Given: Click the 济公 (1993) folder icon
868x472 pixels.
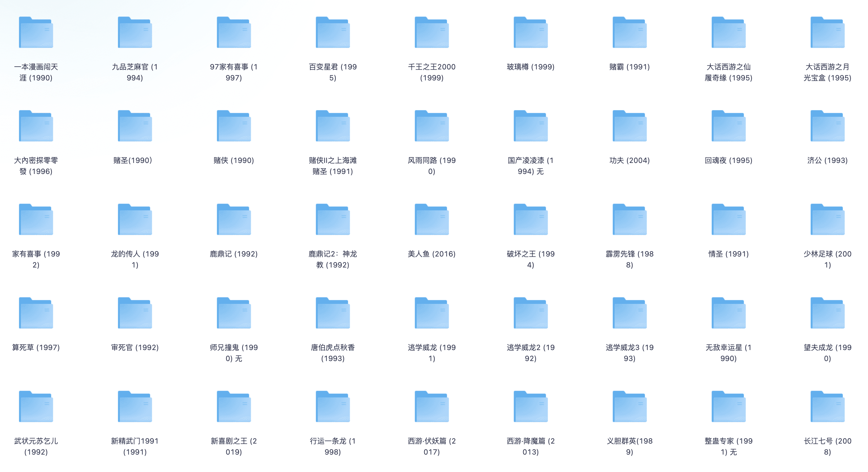Looking at the screenshot, I should pyautogui.click(x=828, y=126).
